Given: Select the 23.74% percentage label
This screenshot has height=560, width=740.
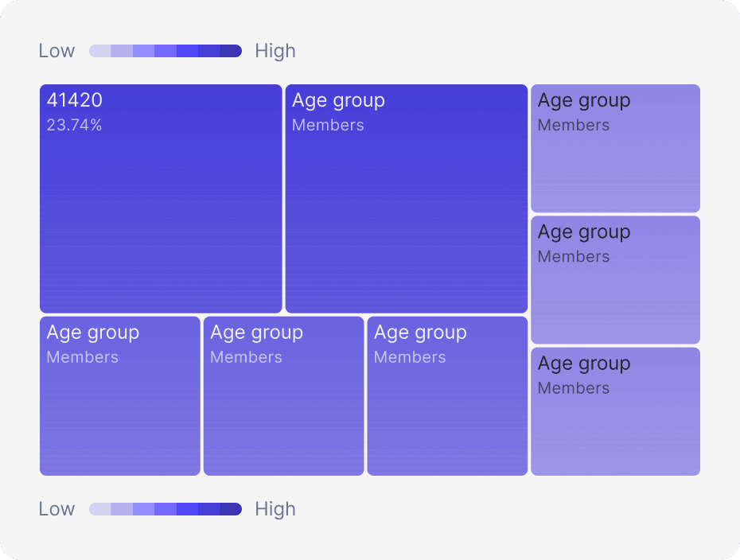Looking at the screenshot, I should pyautogui.click(x=74, y=125).
